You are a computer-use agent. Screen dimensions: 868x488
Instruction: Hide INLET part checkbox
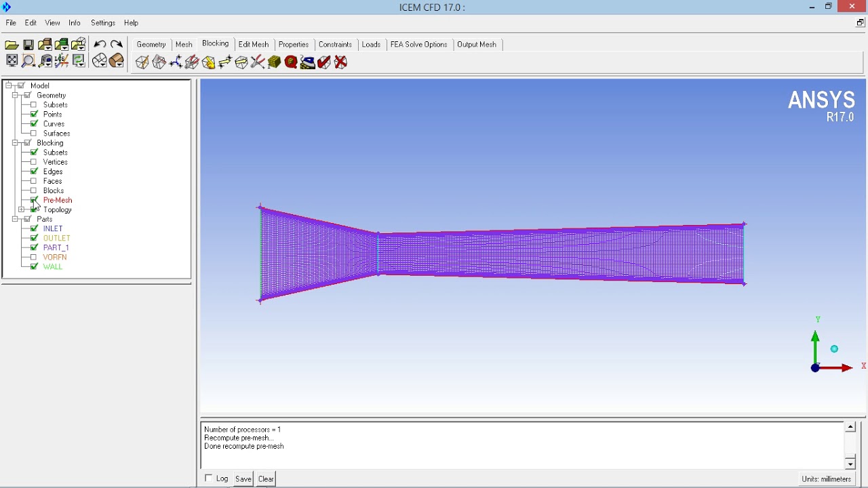(34, 229)
